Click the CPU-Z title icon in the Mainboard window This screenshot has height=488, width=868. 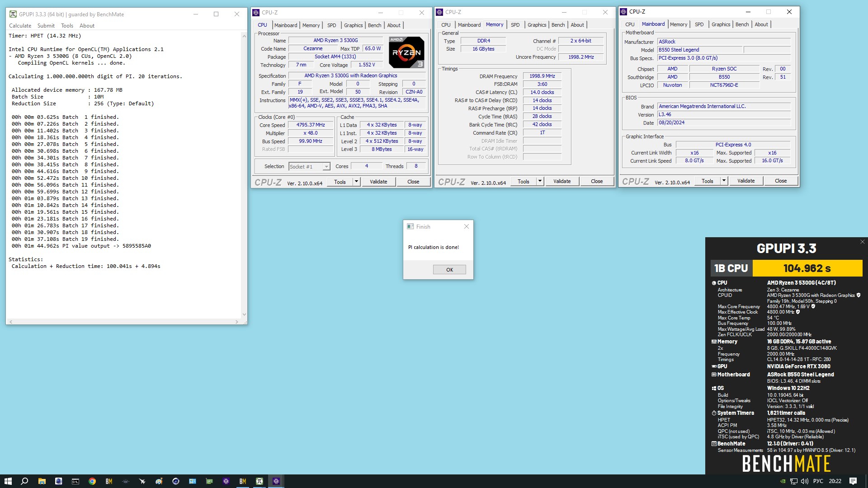click(623, 12)
